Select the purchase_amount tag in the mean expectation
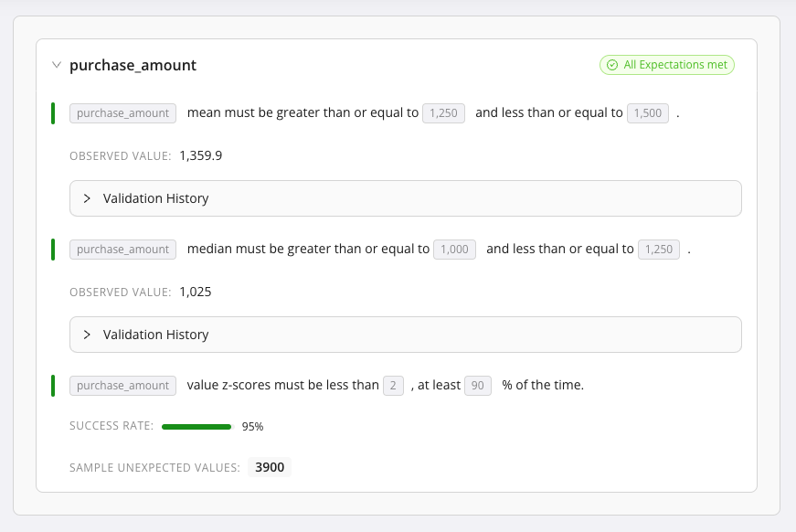796x532 pixels. 123,113
